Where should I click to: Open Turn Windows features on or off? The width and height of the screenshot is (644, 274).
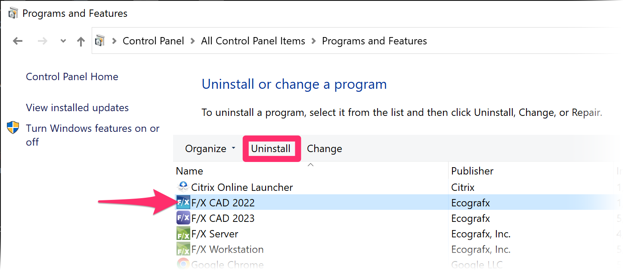(x=93, y=135)
